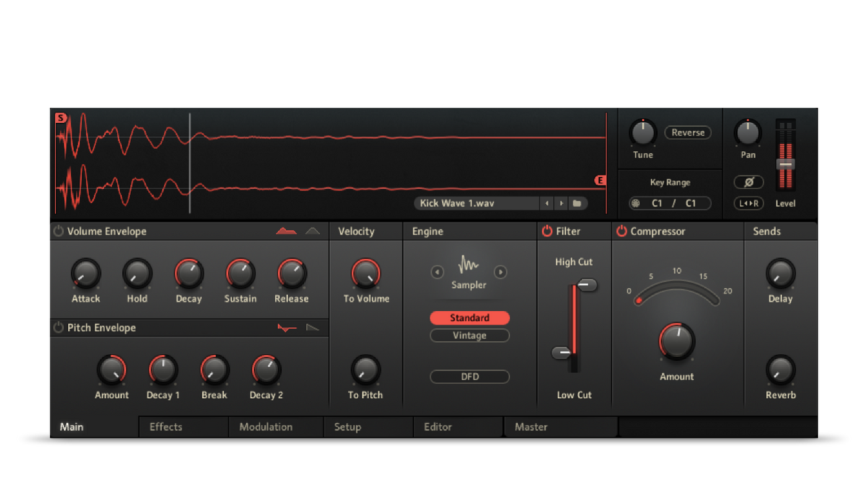868x495 pixels.
Task: Load previous sample with left arrow
Action: (x=547, y=203)
